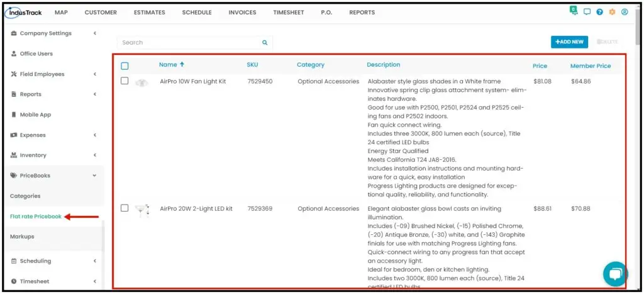Select Flat rate Pricebook in sidebar
The height and width of the screenshot is (294, 644).
tap(36, 217)
